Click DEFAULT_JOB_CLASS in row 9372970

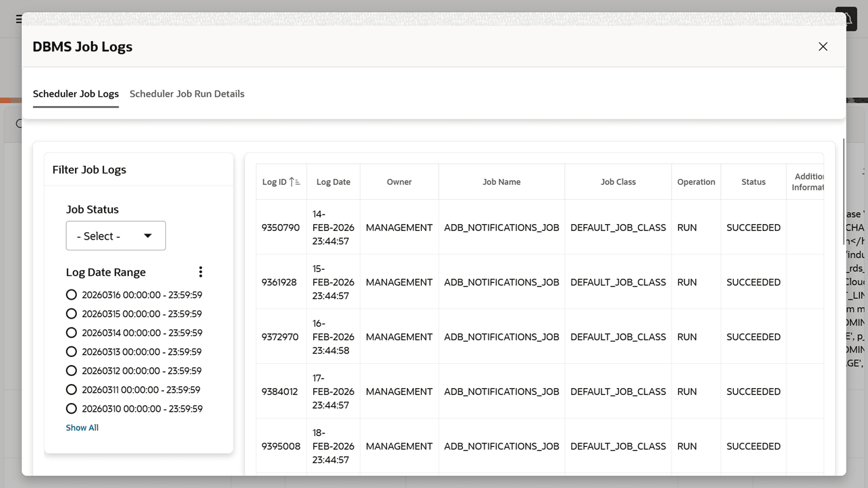pos(618,337)
